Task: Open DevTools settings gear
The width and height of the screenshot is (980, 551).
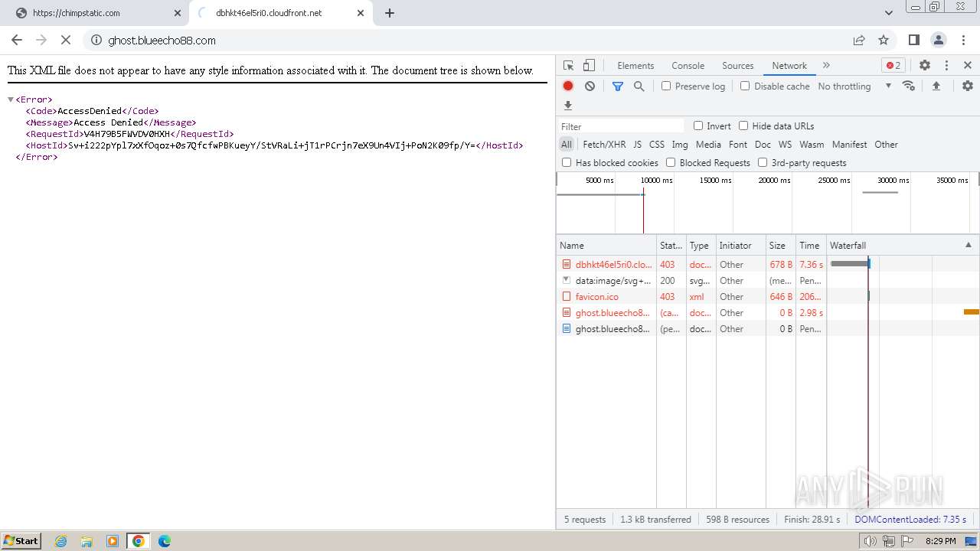Action: tap(925, 66)
